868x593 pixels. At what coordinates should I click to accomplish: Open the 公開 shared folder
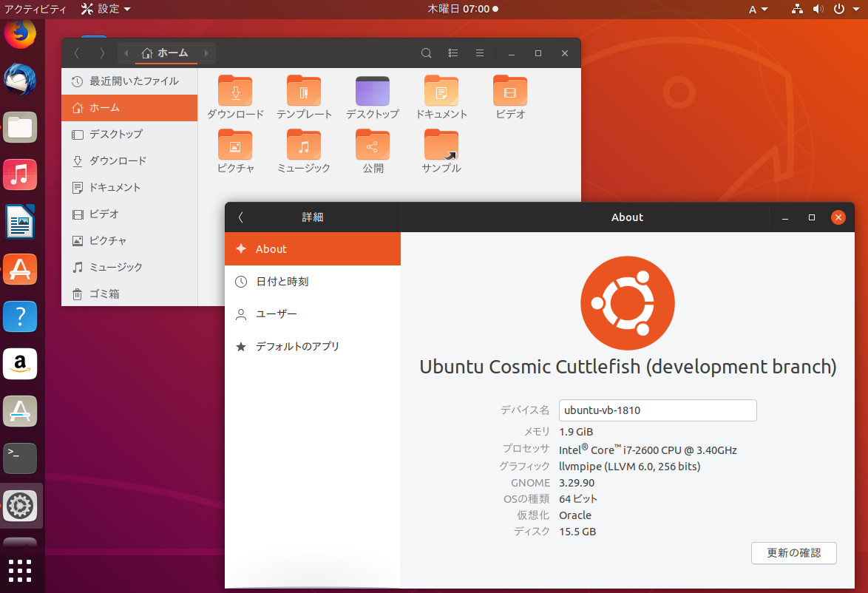[x=373, y=152]
